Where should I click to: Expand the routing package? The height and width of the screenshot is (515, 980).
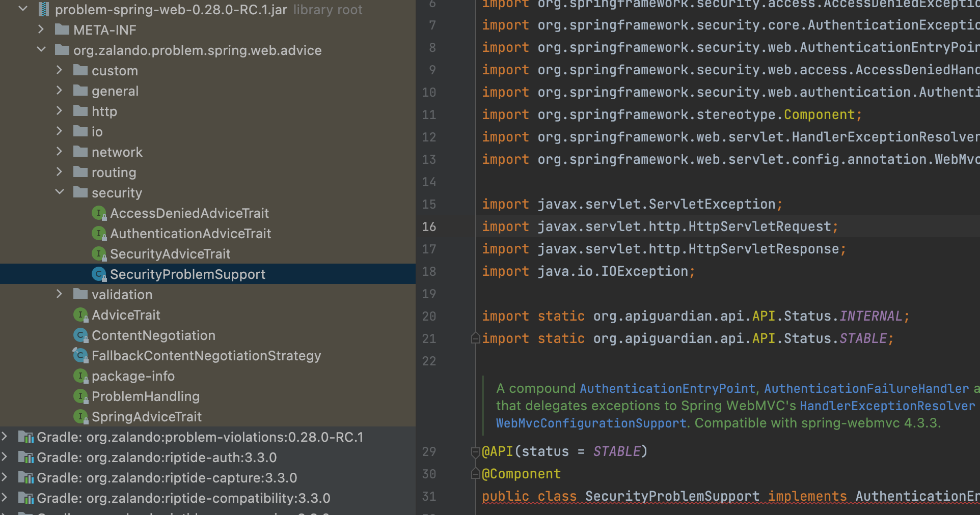tap(60, 172)
